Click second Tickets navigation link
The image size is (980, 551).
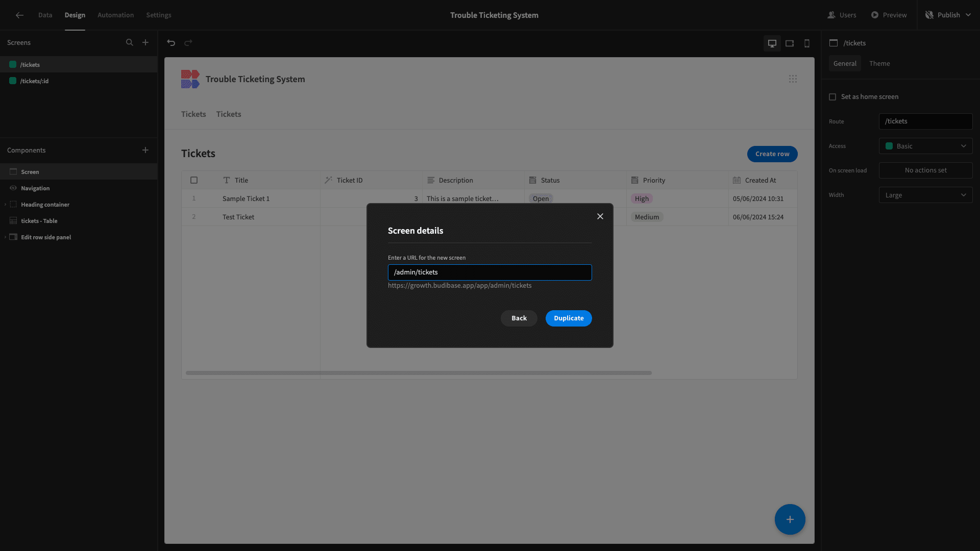229,114
